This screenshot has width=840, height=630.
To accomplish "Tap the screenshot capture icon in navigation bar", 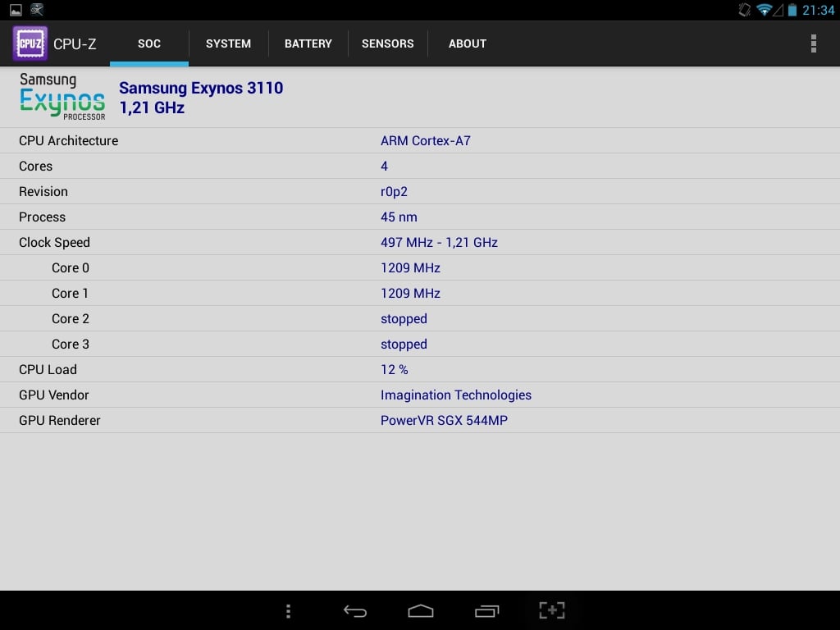I will [552, 610].
